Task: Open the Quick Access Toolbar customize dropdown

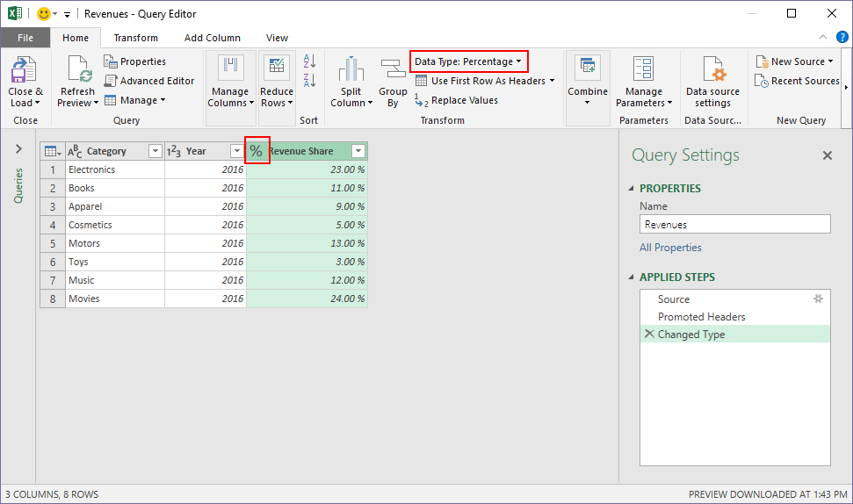Action: 67,15
